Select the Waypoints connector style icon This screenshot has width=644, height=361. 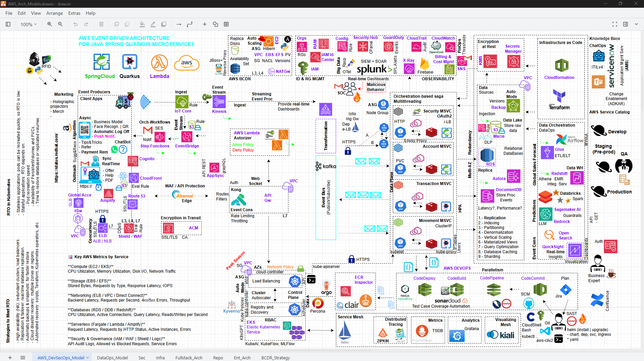(190, 24)
